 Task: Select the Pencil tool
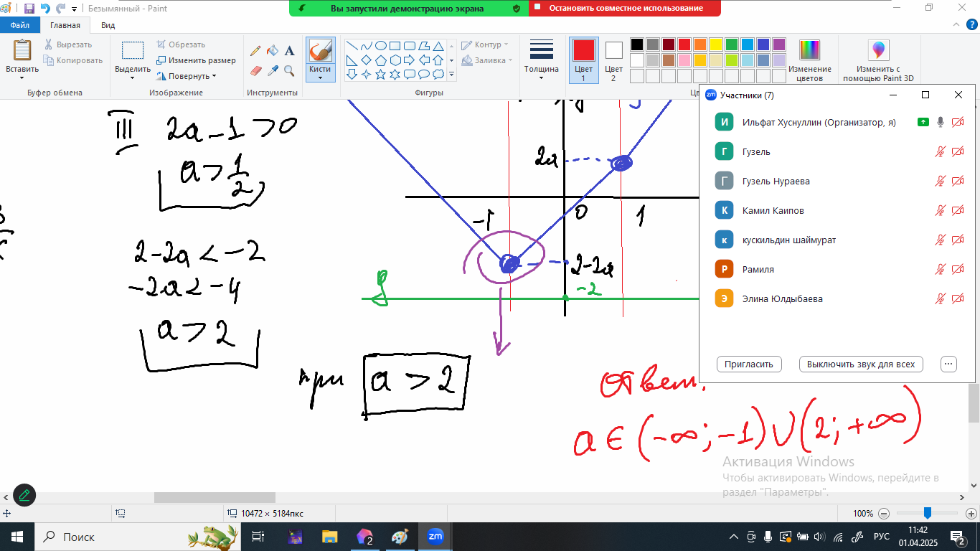tap(255, 51)
